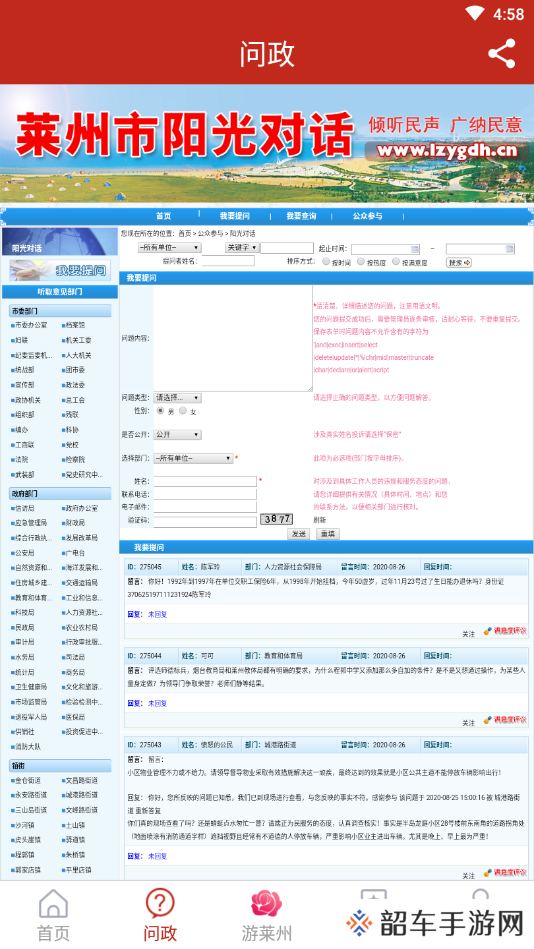The height and width of the screenshot is (949, 534).
Task: Click inside the 问题内容 text area
Action: point(233,338)
